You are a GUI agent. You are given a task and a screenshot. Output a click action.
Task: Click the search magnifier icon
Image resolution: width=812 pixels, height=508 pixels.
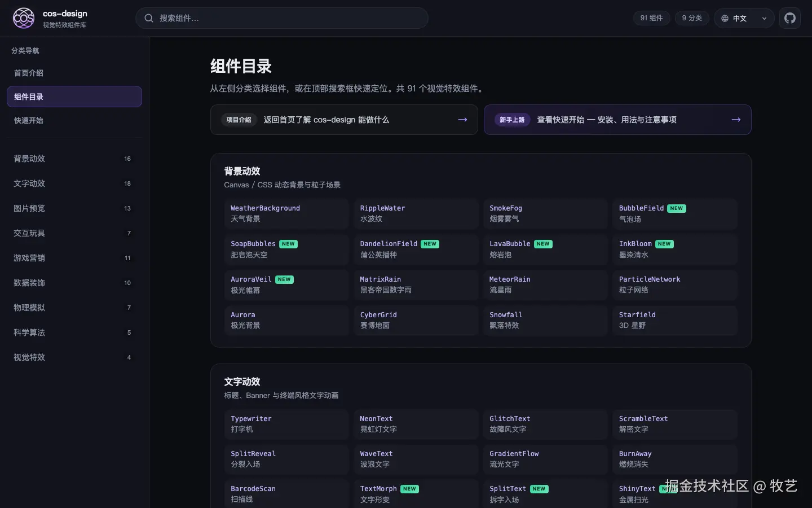point(149,18)
